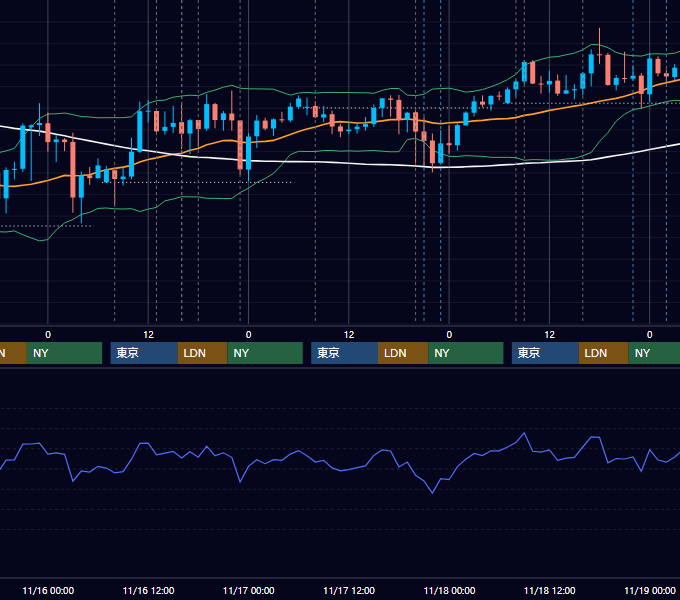This screenshot has height=600, width=680.
Task: Select the LDN session block on 11/16
Action: click(203, 353)
